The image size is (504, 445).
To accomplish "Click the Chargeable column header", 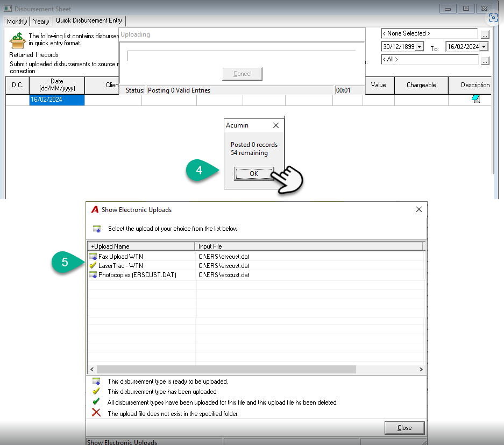I will pos(421,85).
